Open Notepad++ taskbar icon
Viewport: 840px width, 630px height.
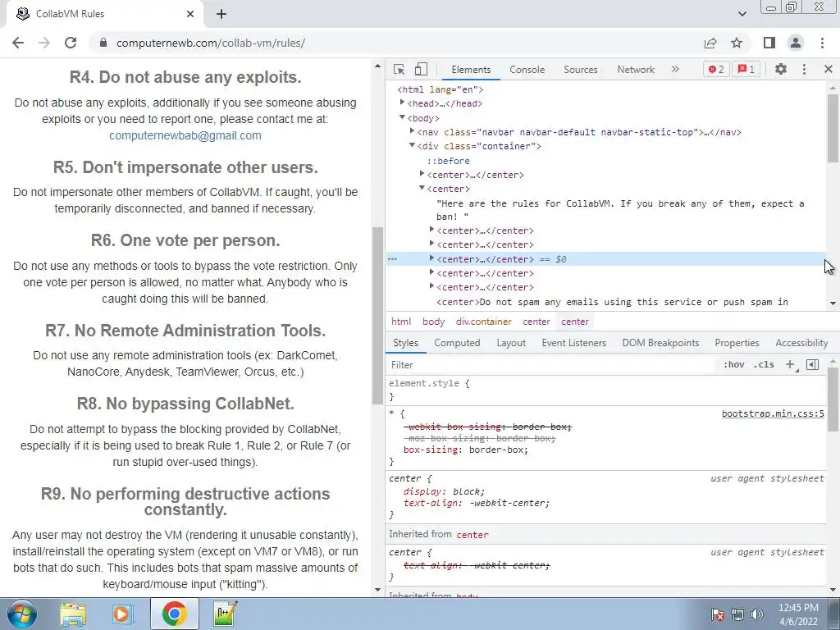click(x=225, y=614)
